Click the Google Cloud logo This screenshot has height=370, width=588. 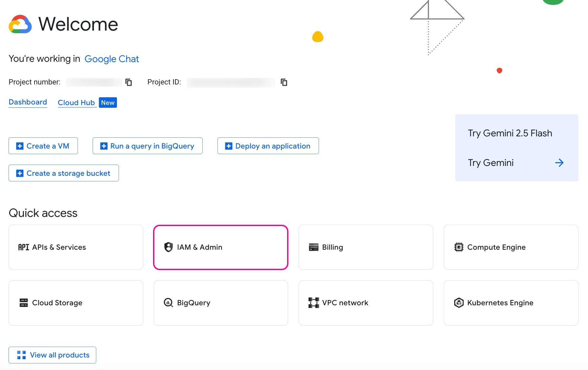[20, 24]
